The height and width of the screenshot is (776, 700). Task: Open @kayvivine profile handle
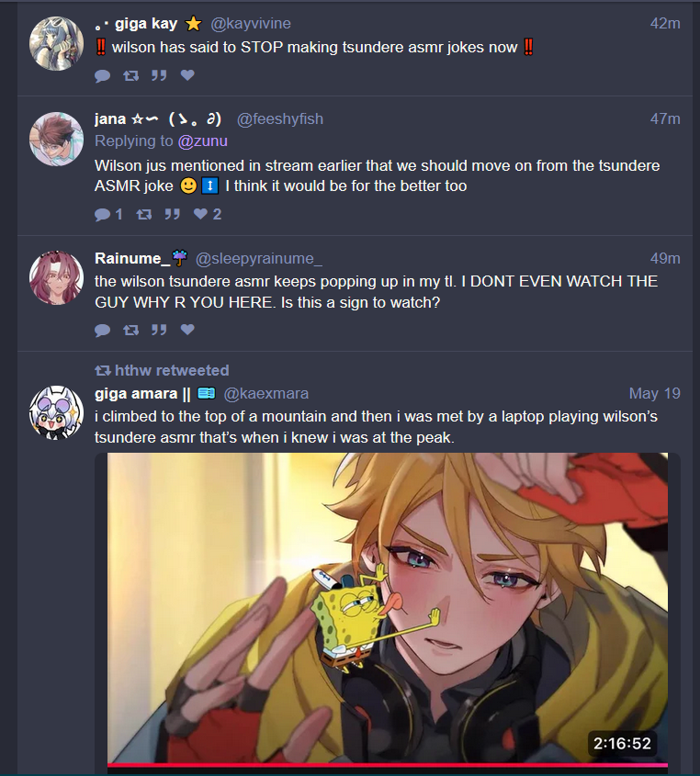[x=251, y=23]
